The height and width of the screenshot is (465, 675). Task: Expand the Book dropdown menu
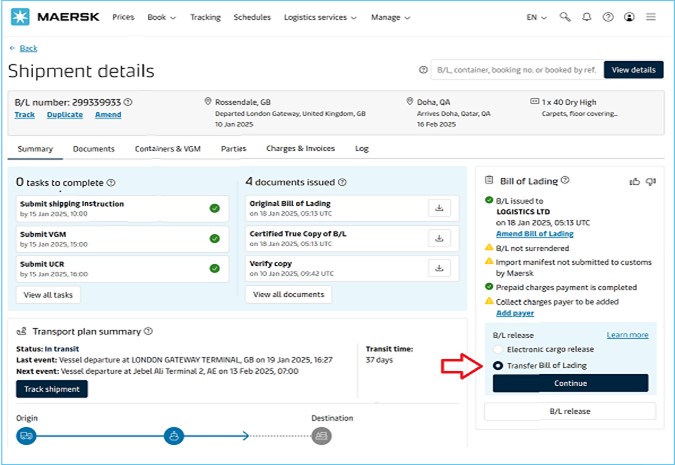click(161, 17)
